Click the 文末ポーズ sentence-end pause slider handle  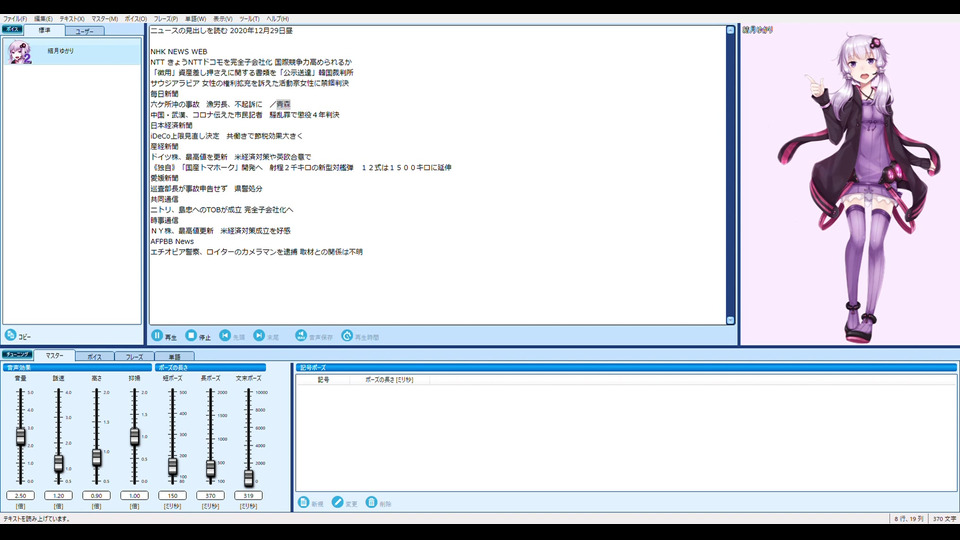coord(249,478)
